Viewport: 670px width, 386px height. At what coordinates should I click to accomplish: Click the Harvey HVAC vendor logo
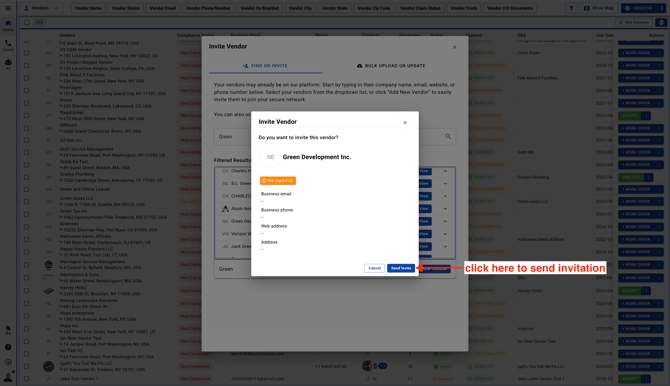coord(48,291)
